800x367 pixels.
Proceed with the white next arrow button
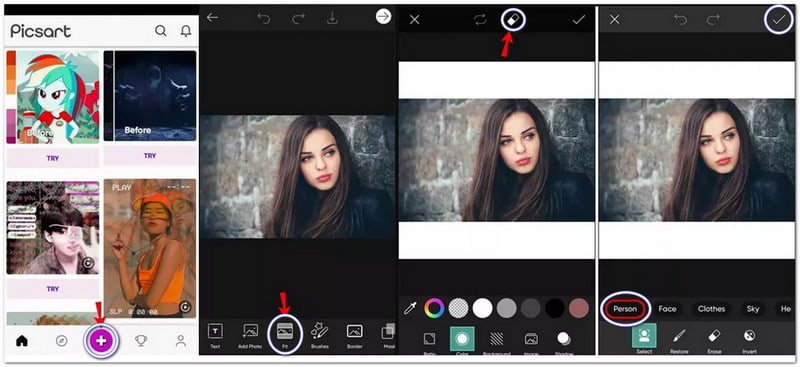[383, 17]
